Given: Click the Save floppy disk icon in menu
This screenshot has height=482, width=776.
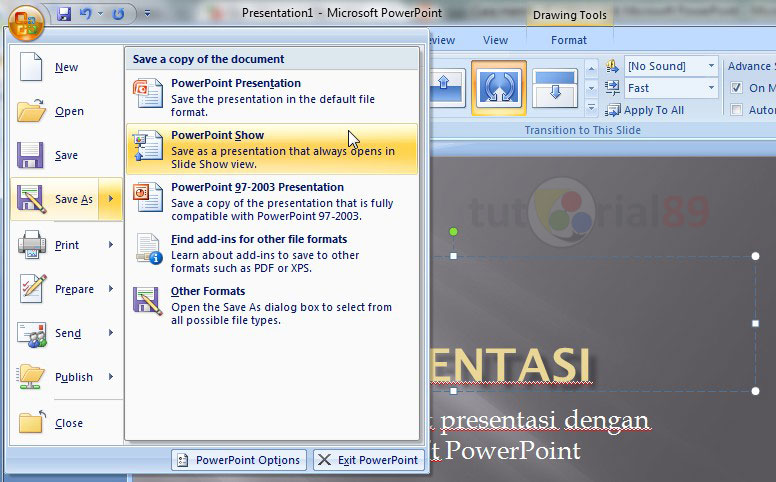Looking at the screenshot, I should [x=30, y=155].
